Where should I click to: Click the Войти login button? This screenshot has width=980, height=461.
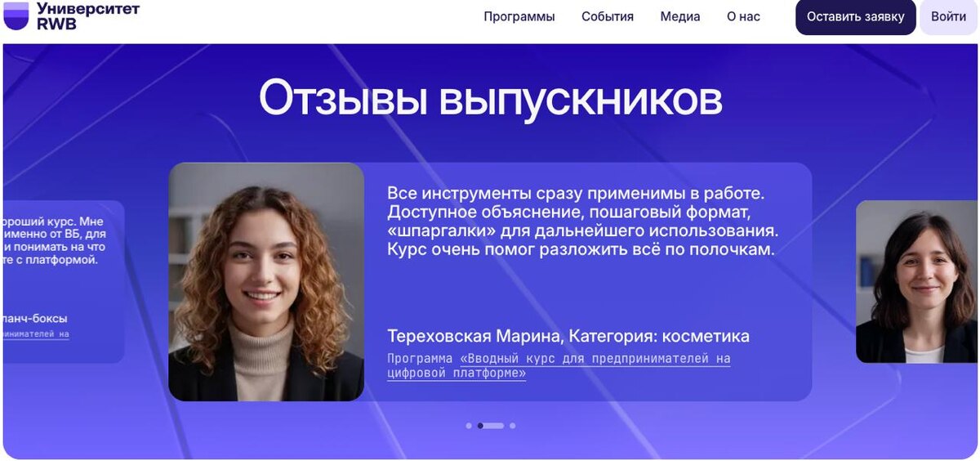coord(948,16)
